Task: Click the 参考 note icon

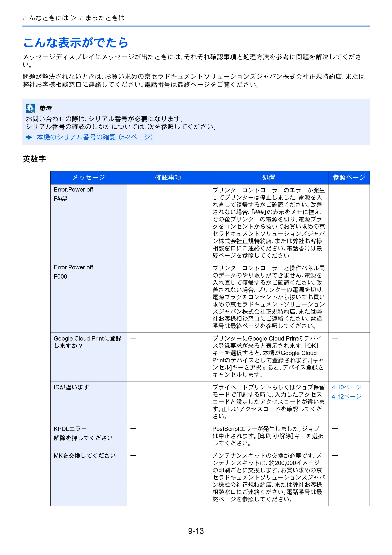Action: pos(31,108)
